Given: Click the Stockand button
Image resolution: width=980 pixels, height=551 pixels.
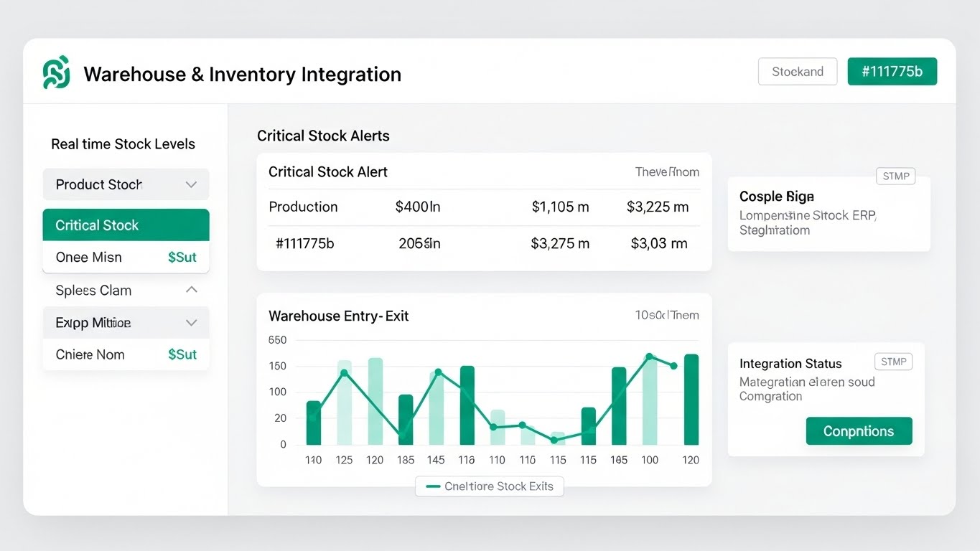Looking at the screenshot, I should click(797, 71).
